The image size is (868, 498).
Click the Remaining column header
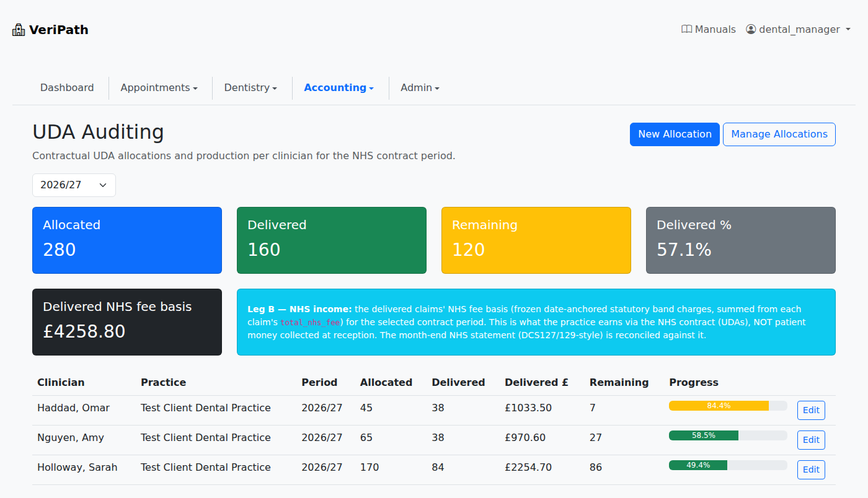619,383
